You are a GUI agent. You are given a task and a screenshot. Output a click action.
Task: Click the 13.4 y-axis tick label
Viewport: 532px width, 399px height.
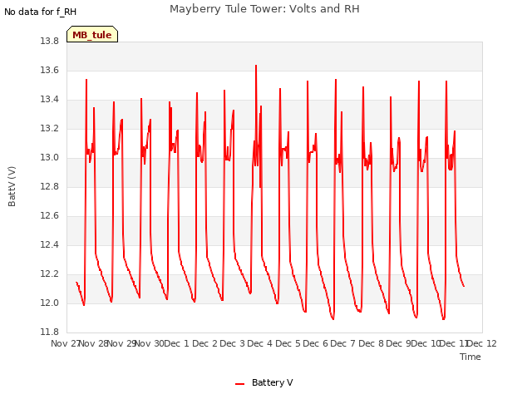pyautogui.click(x=50, y=100)
